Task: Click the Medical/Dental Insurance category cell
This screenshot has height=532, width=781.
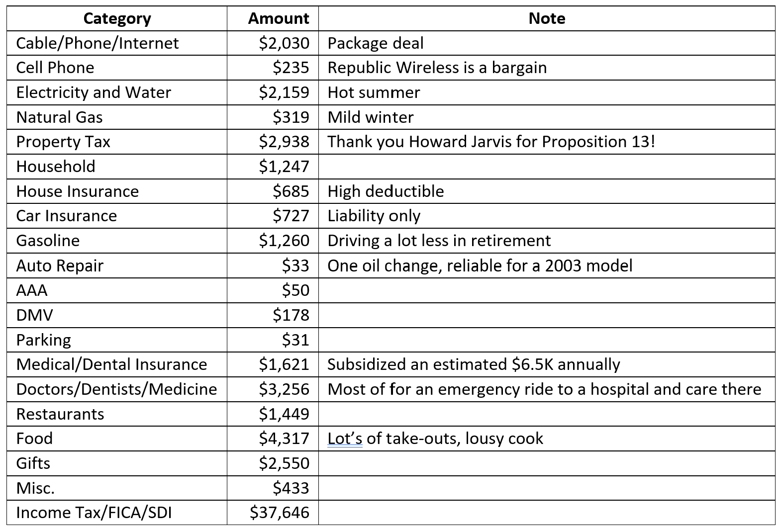Action: click(x=117, y=364)
